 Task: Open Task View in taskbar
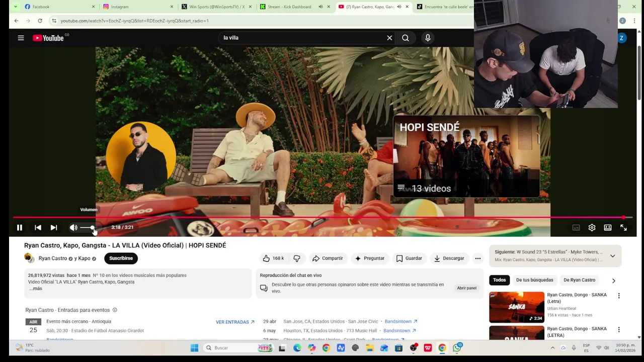pos(282,348)
